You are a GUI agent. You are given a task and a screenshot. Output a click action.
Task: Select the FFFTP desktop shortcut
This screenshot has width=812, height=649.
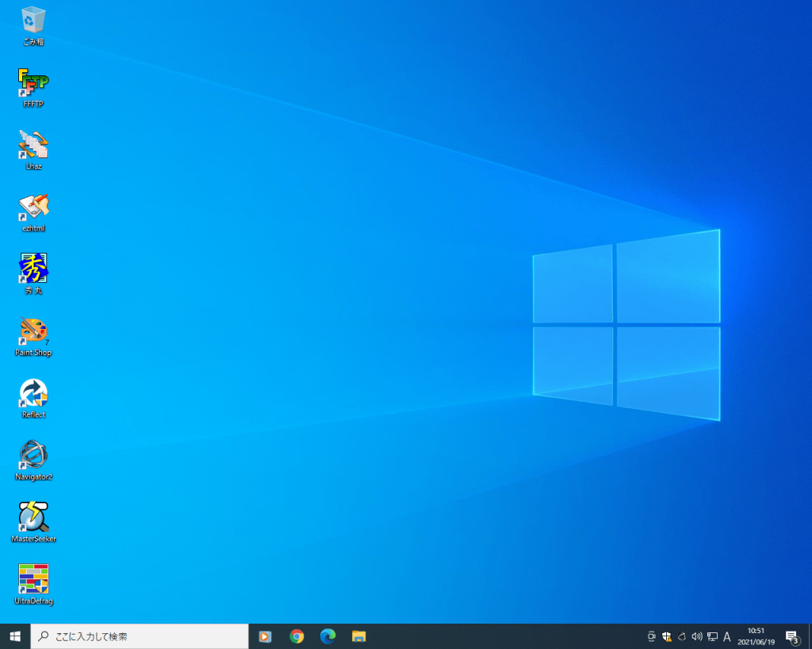point(33,88)
